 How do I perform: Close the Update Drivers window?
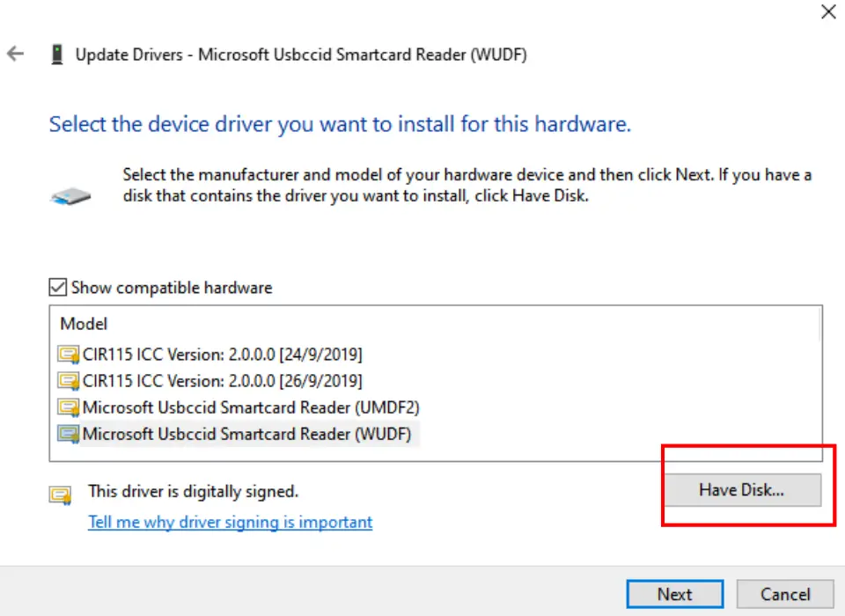pyautogui.click(x=827, y=12)
